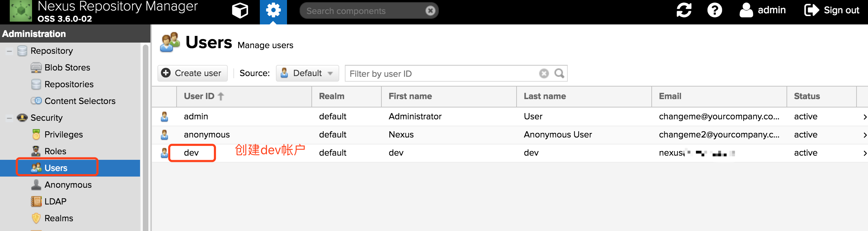Screen dimensions: 868x231
Task: Select Security in the sidebar
Action: [46, 118]
